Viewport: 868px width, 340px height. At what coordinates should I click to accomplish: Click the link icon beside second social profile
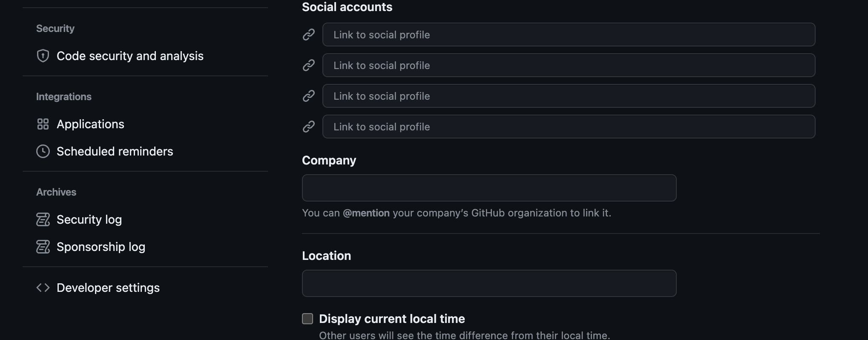pos(309,65)
